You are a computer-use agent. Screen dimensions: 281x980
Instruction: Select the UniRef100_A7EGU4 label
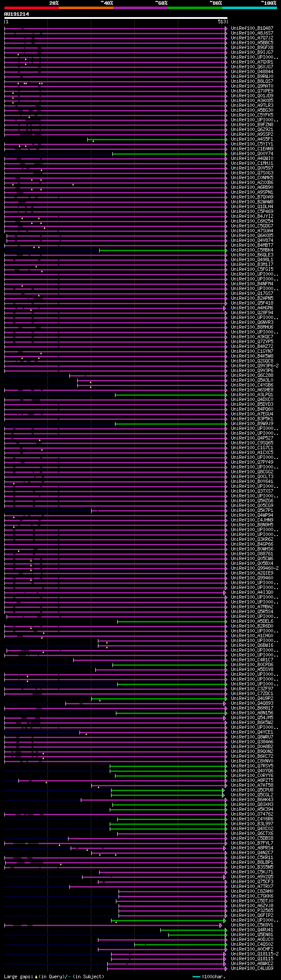click(252, 414)
